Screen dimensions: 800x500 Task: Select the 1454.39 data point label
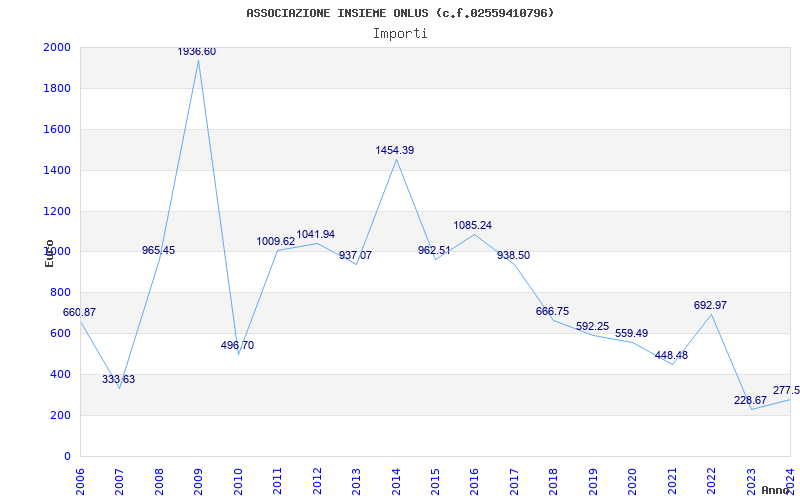tap(394, 151)
